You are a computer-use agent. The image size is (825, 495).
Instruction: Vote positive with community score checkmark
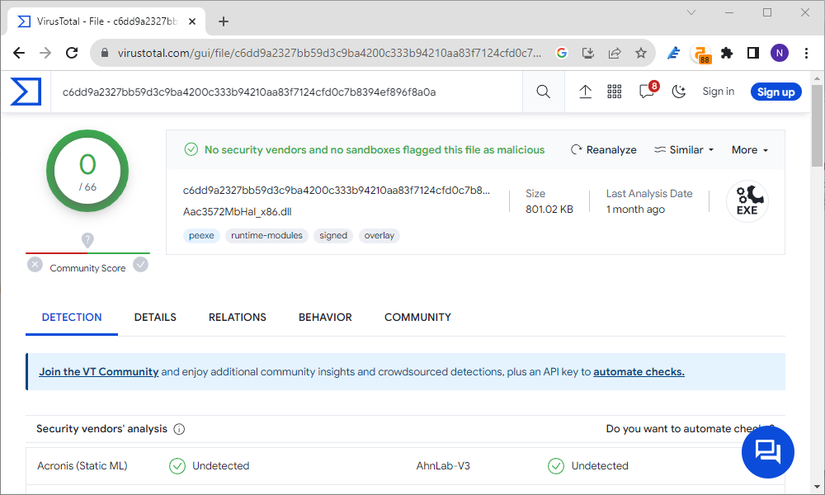[x=141, y=265]
